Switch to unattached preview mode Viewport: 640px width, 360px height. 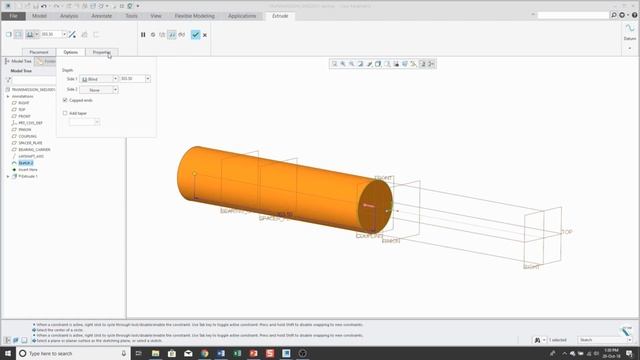162,35
